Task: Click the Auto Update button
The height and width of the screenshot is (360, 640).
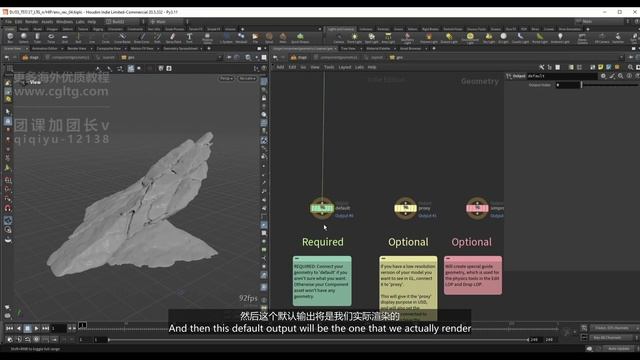Action: tap(618, 349)
